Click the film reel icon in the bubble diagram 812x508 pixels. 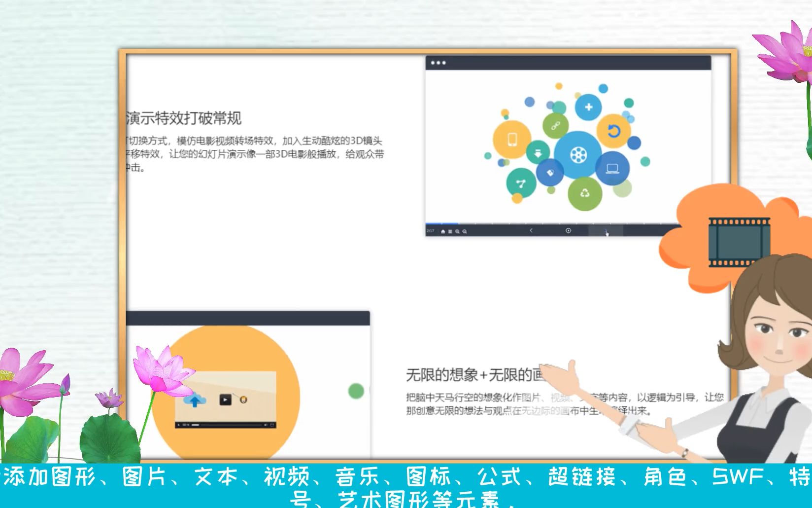tap(578, 154)
